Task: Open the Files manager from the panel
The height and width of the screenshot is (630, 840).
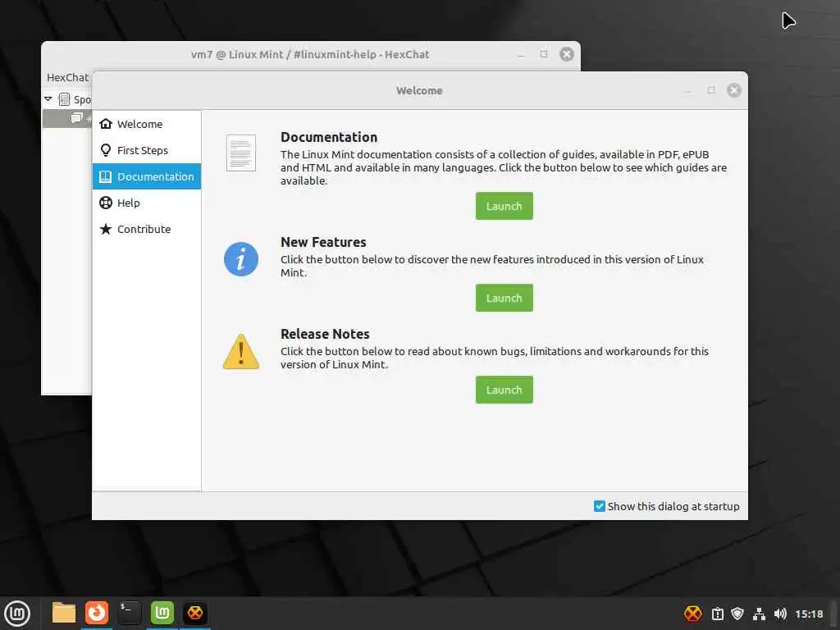Action: click(64, 613)
